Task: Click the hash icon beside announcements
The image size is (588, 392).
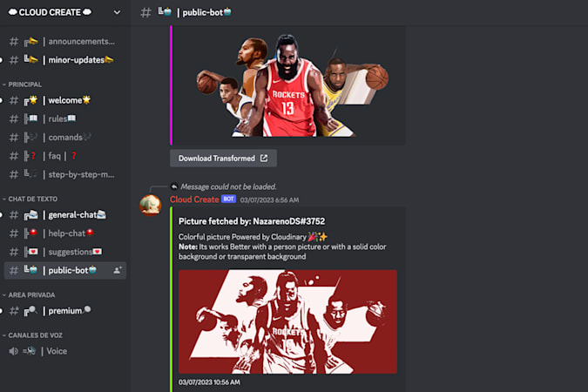Action: [14, 41]
